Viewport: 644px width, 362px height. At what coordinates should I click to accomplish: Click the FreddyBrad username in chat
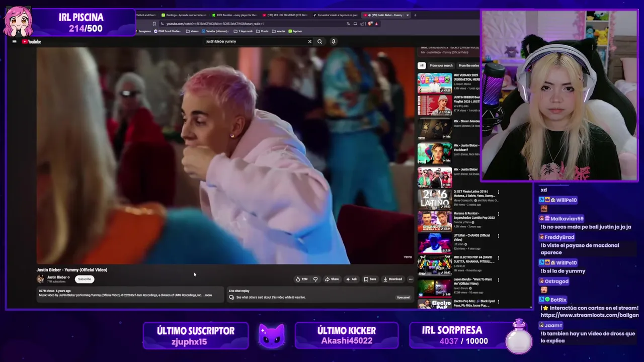[x=559, y=237]
